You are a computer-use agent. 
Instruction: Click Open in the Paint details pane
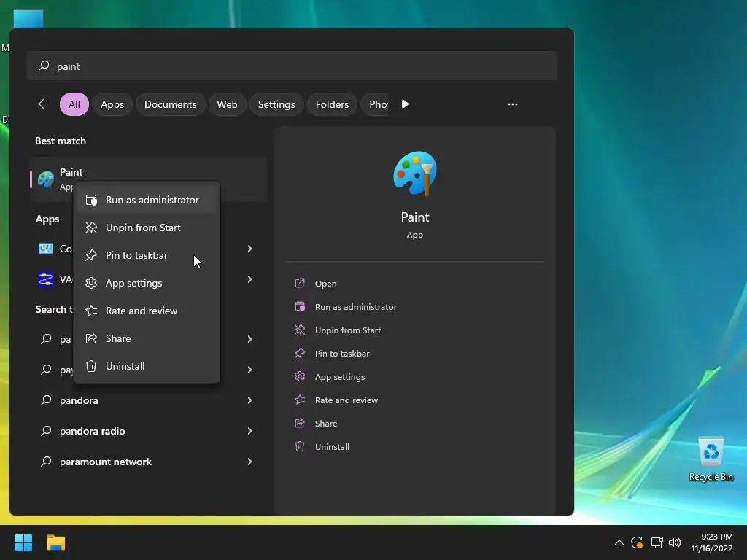point(326,284)
